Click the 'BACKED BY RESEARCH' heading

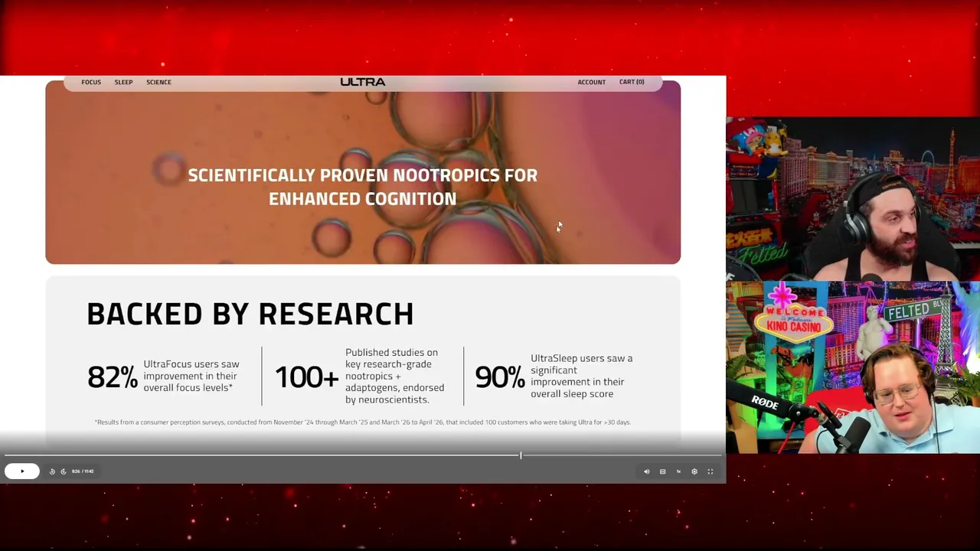[250, 314]
